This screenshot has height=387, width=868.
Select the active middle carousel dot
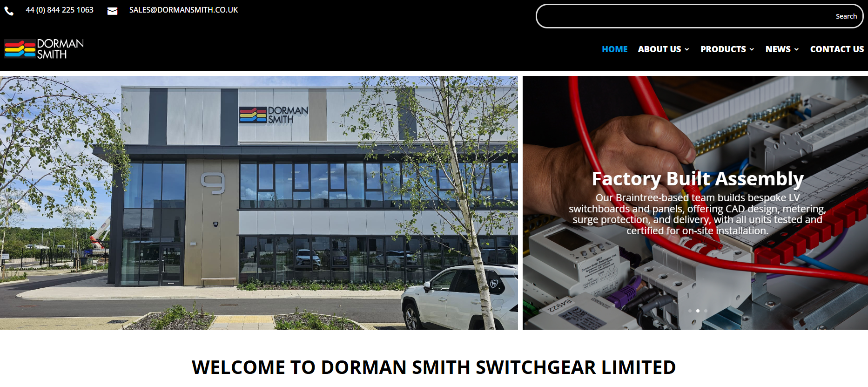[x=698, y=311]
